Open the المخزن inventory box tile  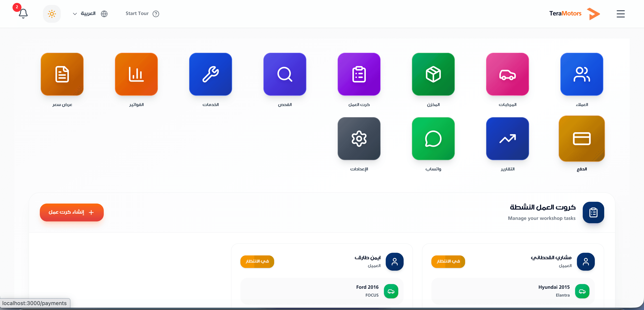click(433, 74)
